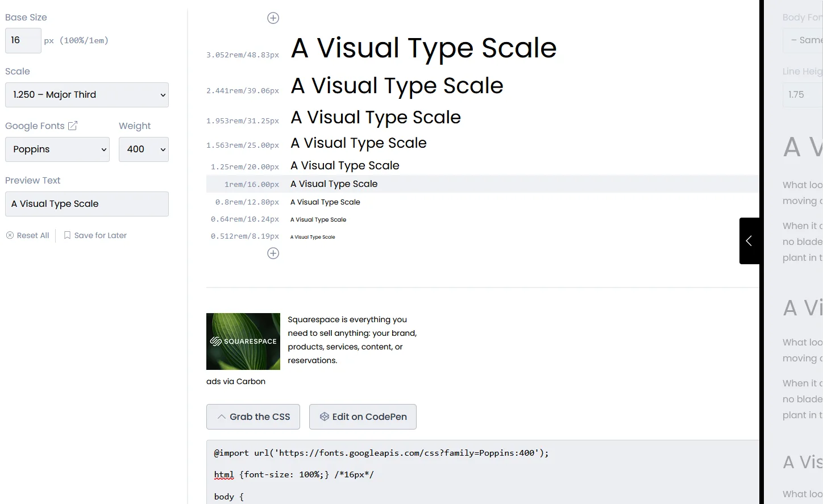Collapse the CSS panel with the caret icon

tap(222, 416)
